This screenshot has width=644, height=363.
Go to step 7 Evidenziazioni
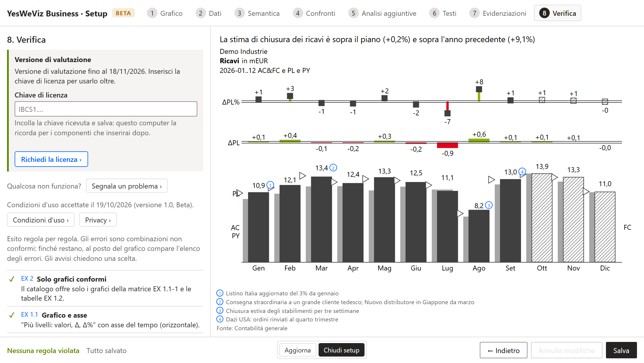click(x=498, y=13)
